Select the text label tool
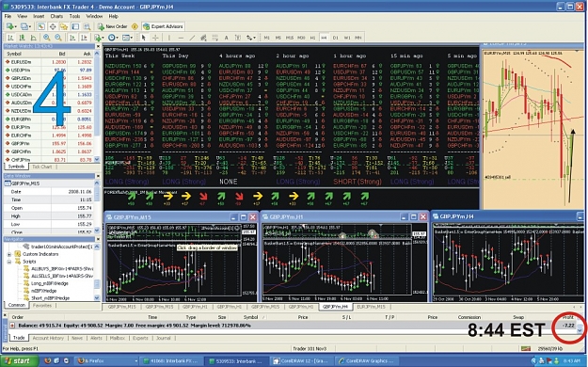This screenshot has height=367, width=588. 238,38
